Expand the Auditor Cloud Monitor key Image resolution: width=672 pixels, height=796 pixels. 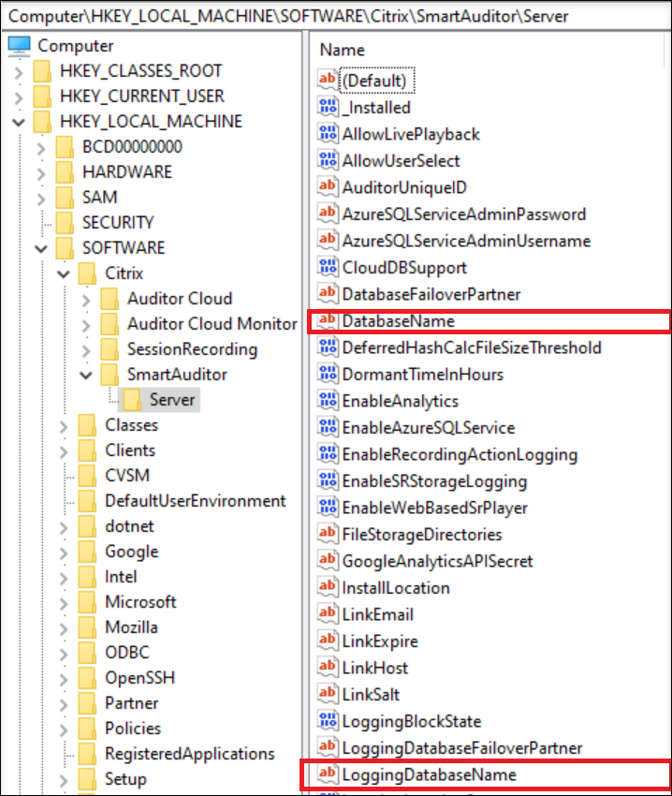(86, 325)
